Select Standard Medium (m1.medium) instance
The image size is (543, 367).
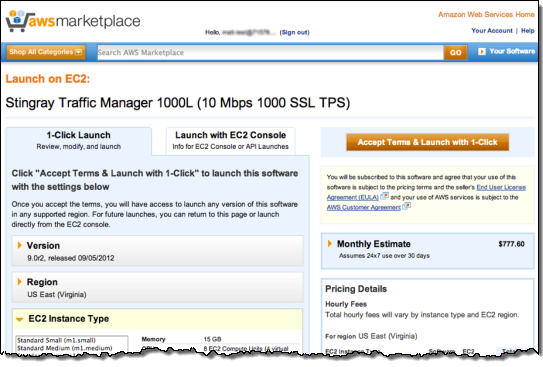tap(65, 348)
